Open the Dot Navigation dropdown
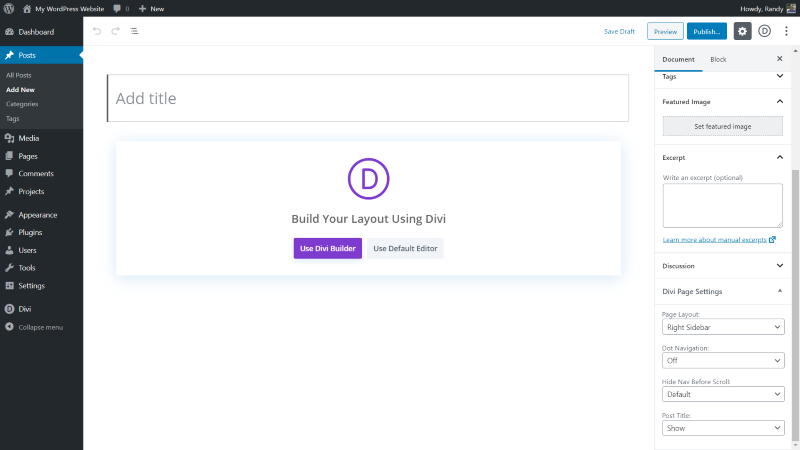 723,361
